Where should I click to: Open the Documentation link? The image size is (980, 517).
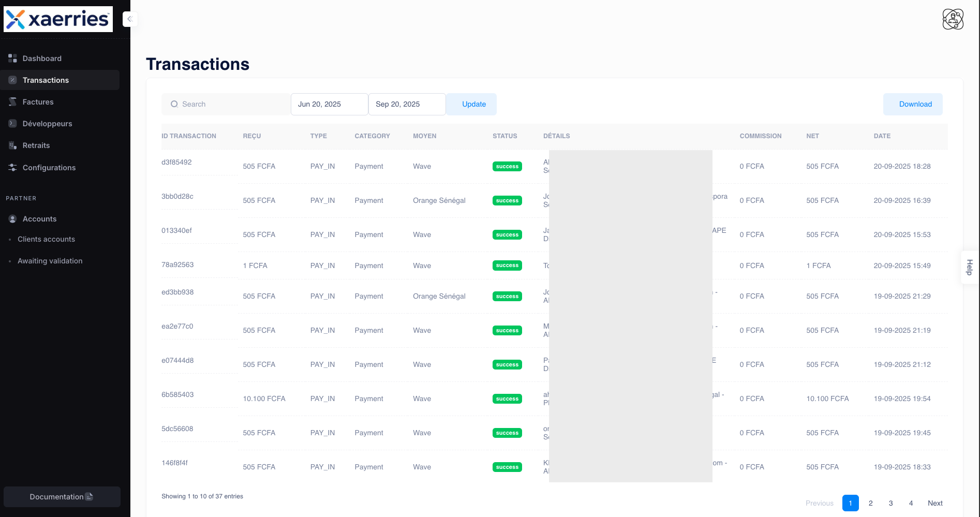(x=62, y=497)
